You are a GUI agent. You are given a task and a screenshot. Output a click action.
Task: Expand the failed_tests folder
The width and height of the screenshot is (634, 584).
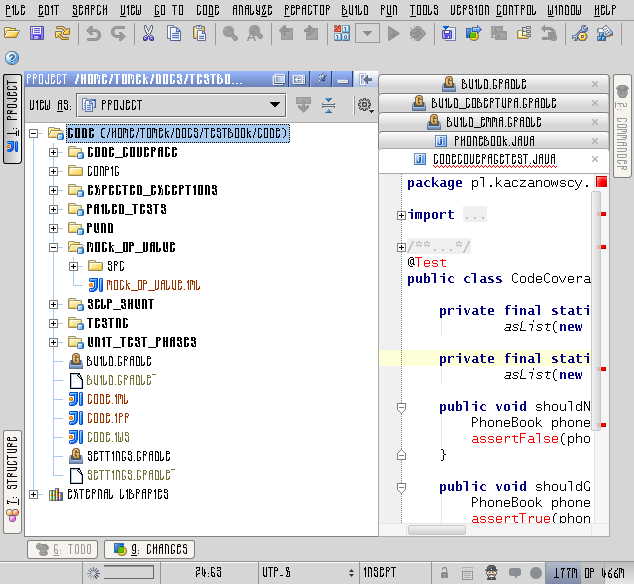tap(53, 209)
